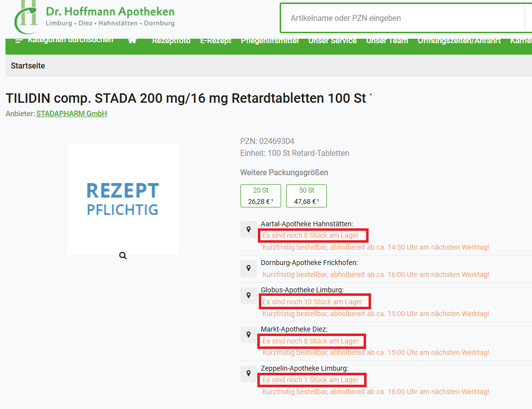Click location pin for Zeppelin-Apotheke Limburg

click(249, 373)
